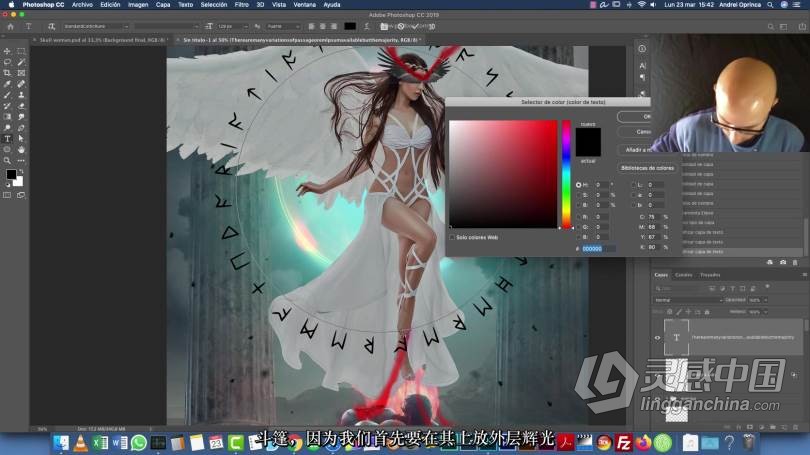Viewport: 810px width, 455px height.
Task: Open the Filtro menu
Action: point(241,5)
